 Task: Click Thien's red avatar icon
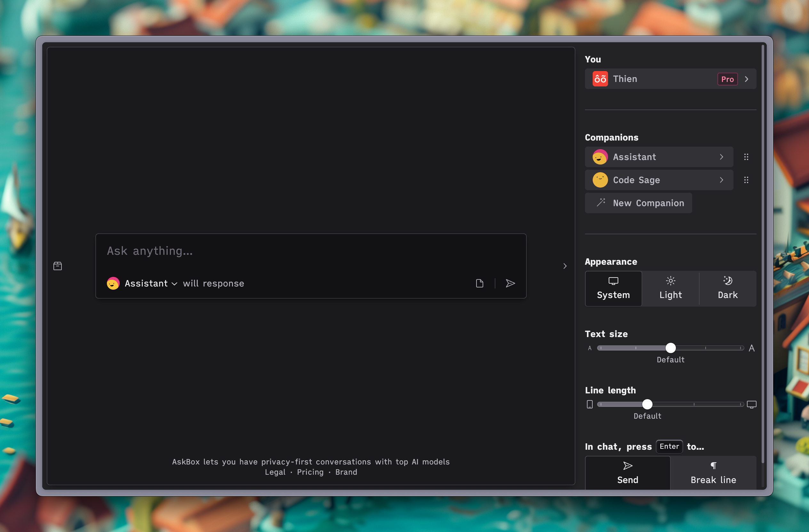(x=600, y=79)
